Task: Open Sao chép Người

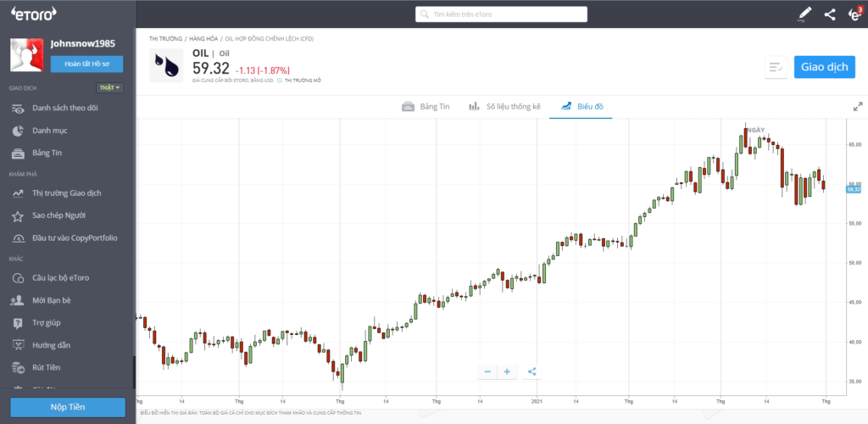Action: coord(58,215)
